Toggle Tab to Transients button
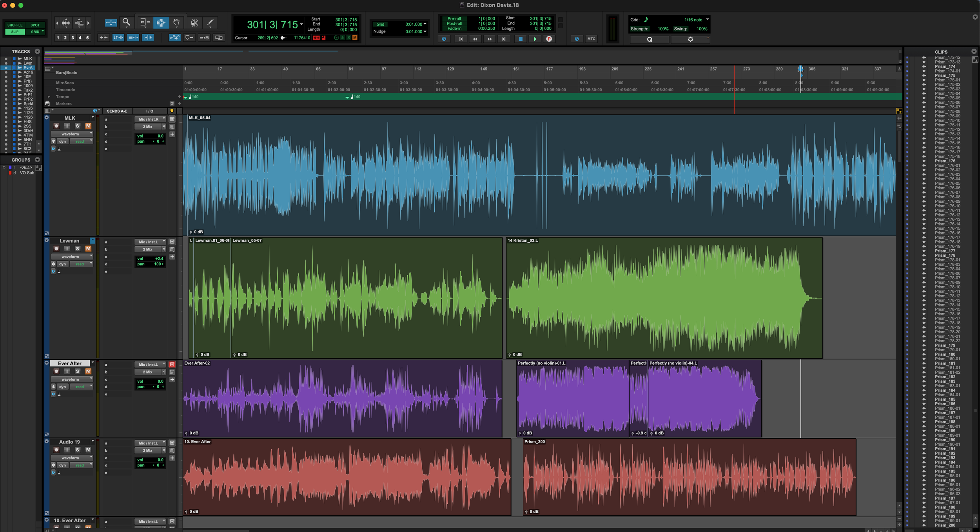This screenshot has width=980, height=532. pos(103,38)
